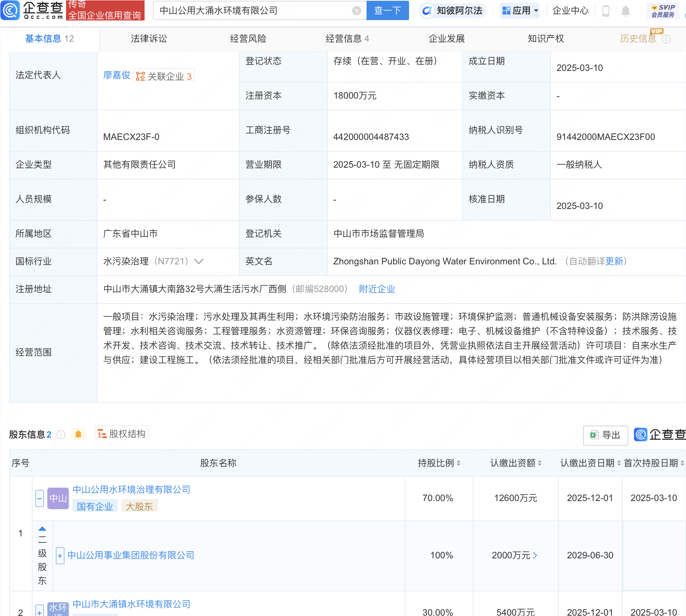Collapse 中山公用水环境治理 shareholder row
The image size is (686, 616).
tap(39, 498)
